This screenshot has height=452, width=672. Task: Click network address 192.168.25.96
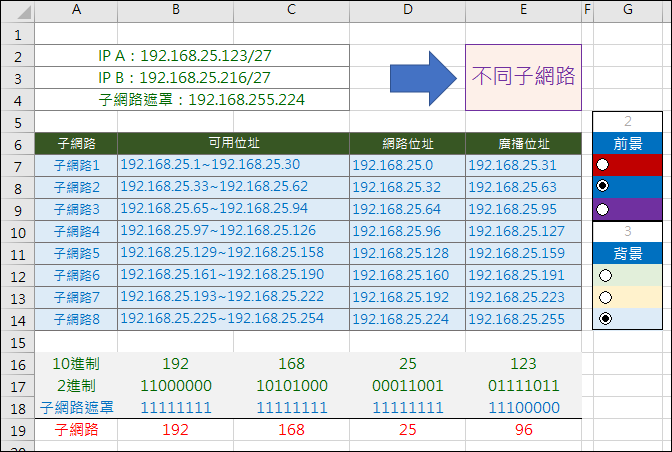[x=408, y=231]
